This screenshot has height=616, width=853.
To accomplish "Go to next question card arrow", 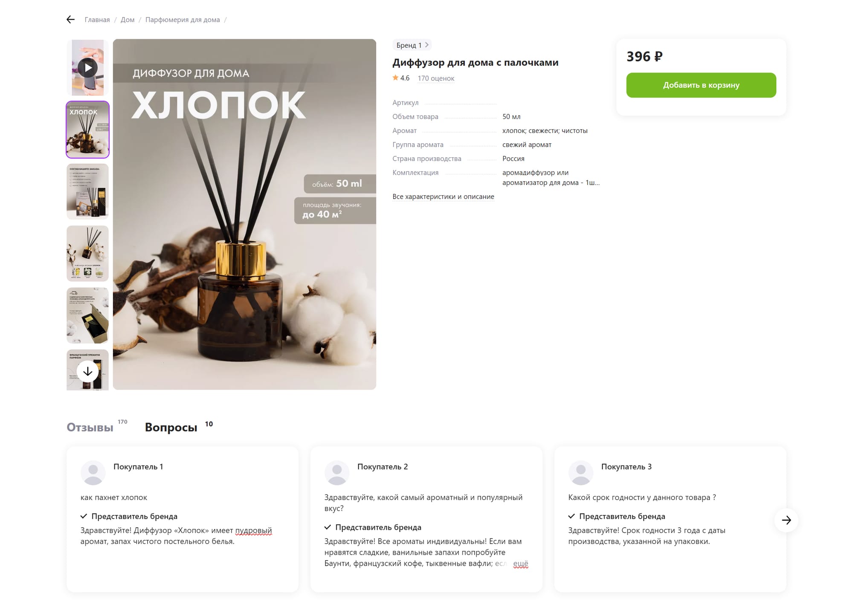I will click(x=786, y=520).
